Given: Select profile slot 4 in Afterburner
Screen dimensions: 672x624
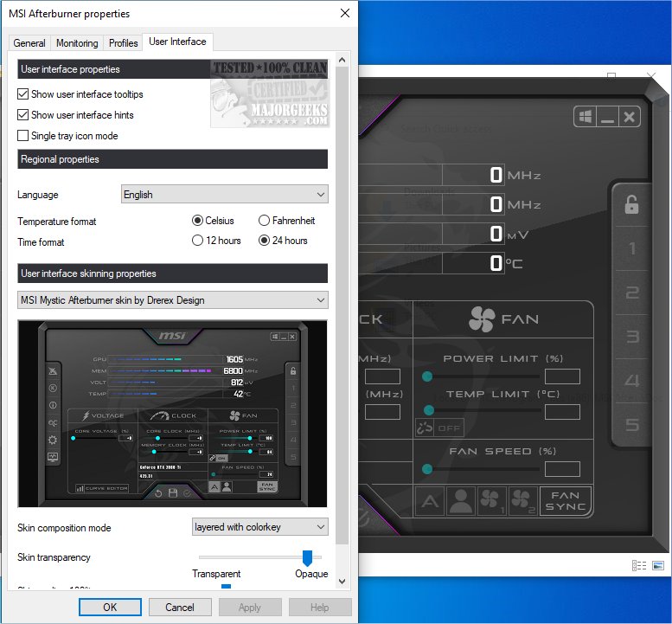Looking at the screenshot, I should 632,381.
